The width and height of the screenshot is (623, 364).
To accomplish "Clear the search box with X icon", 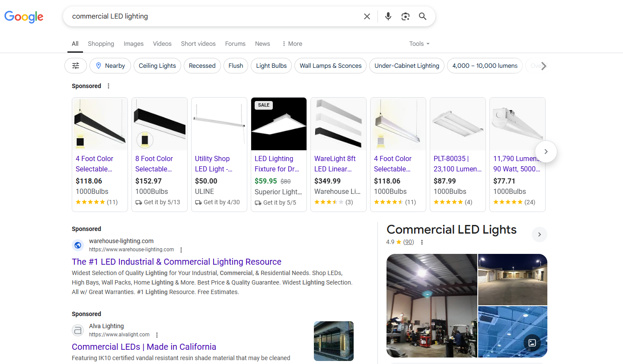I will [367, 16].
